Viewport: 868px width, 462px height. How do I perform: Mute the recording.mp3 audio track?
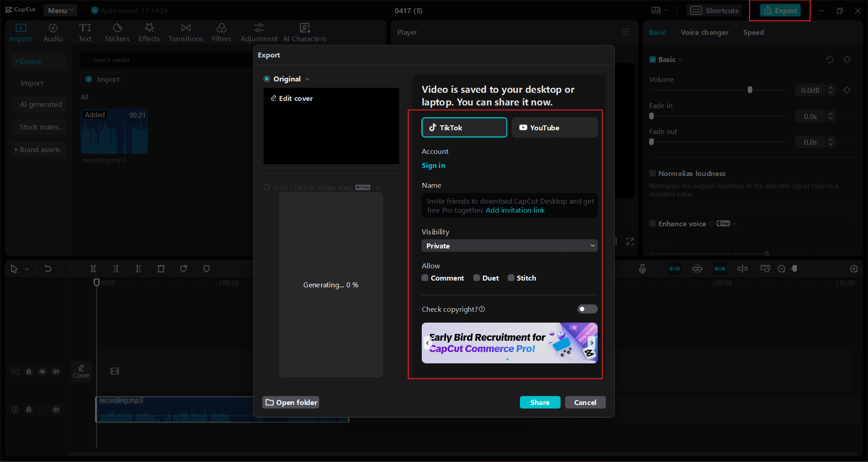[56, 410]
